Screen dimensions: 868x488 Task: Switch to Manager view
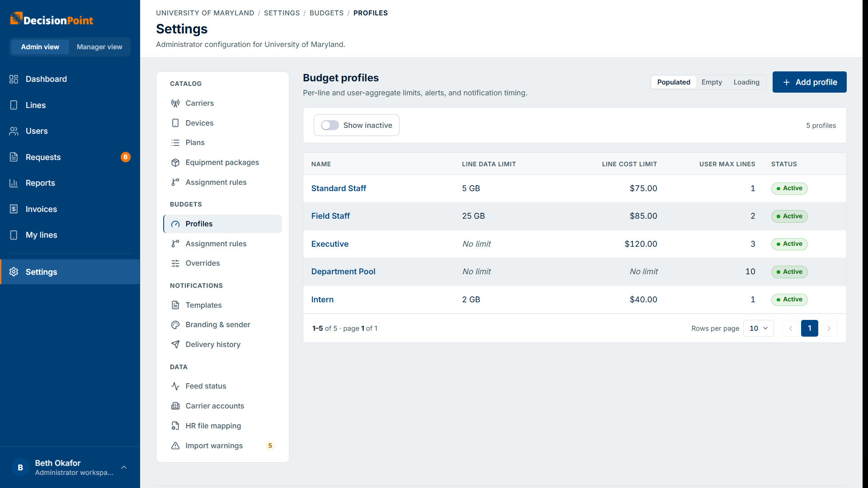(99, 47)
